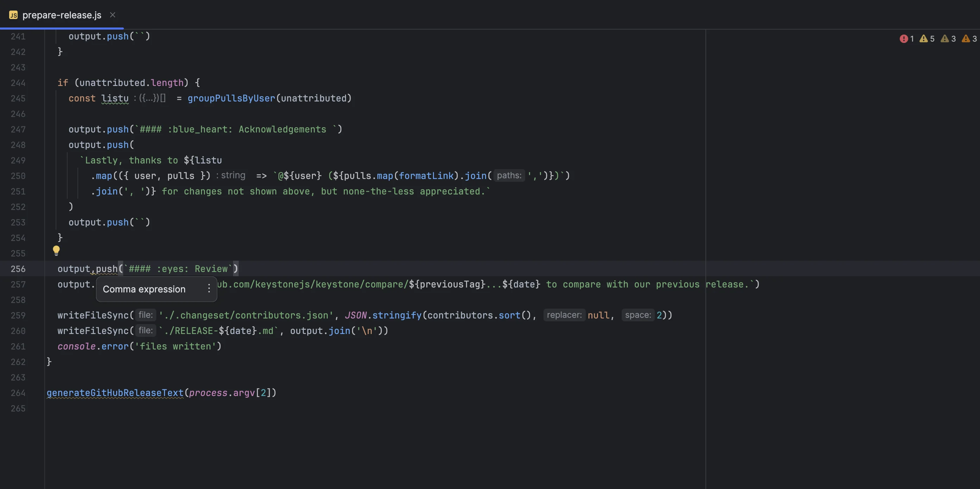
Task: Click 'process' on line 264
Action: (x=208, y=393)
